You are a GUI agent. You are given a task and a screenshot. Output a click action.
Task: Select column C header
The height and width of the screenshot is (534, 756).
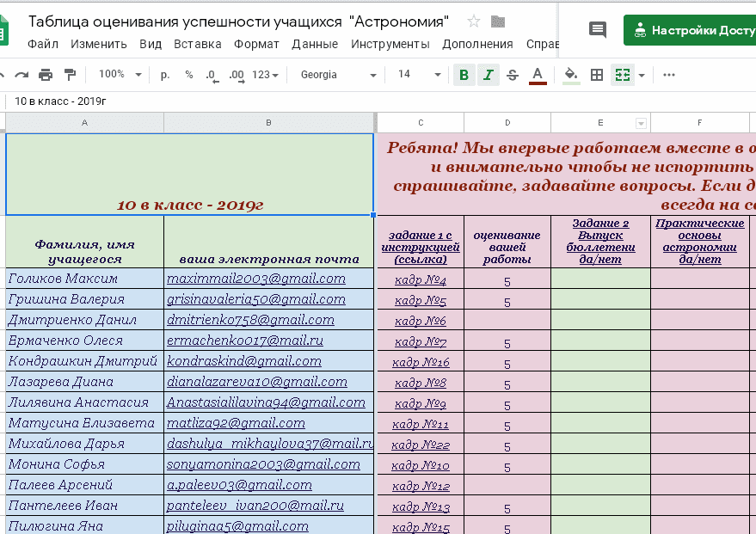[421, 122]
